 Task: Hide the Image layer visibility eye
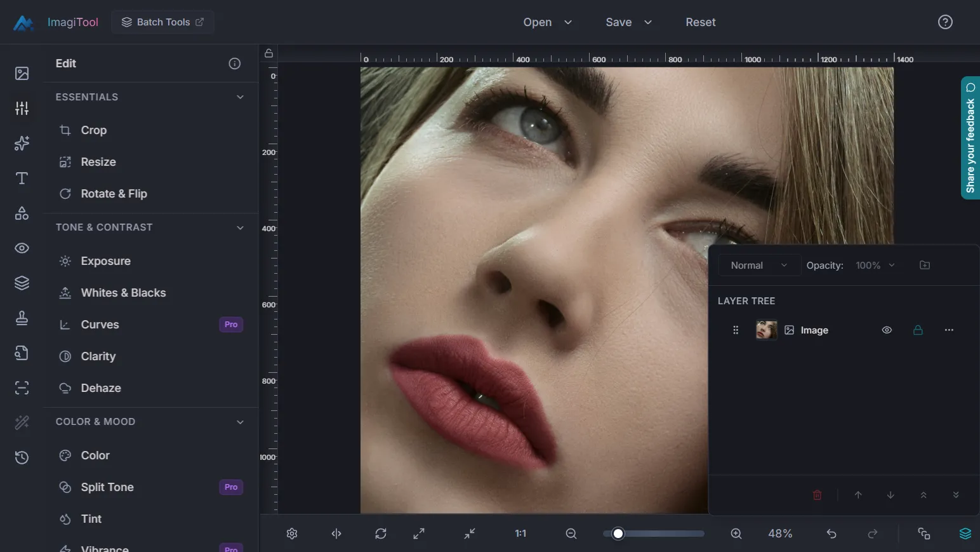pos(887,330)
